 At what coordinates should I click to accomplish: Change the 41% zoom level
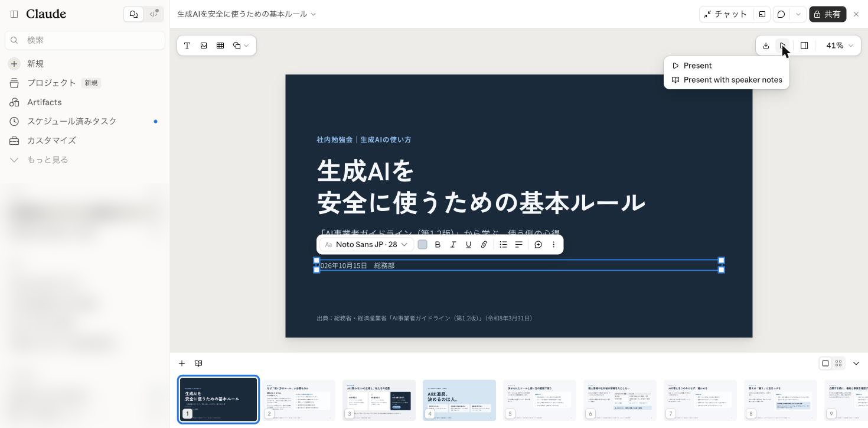(x=840, y=46)
